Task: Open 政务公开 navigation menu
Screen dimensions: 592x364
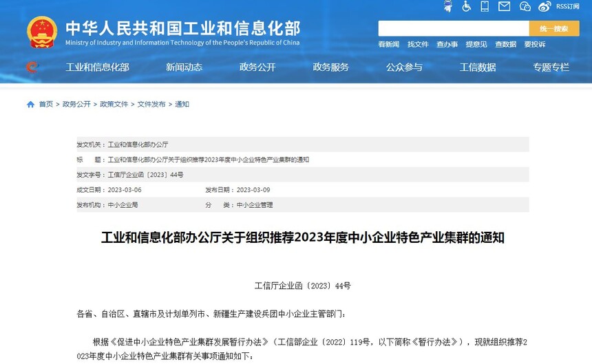Action: [257, 67]
